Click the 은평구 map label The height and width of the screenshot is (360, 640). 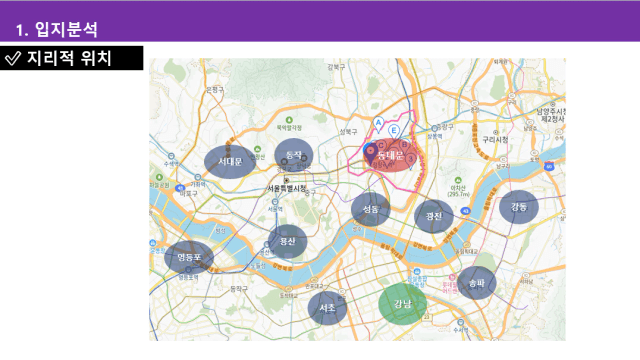click(215, 90)
